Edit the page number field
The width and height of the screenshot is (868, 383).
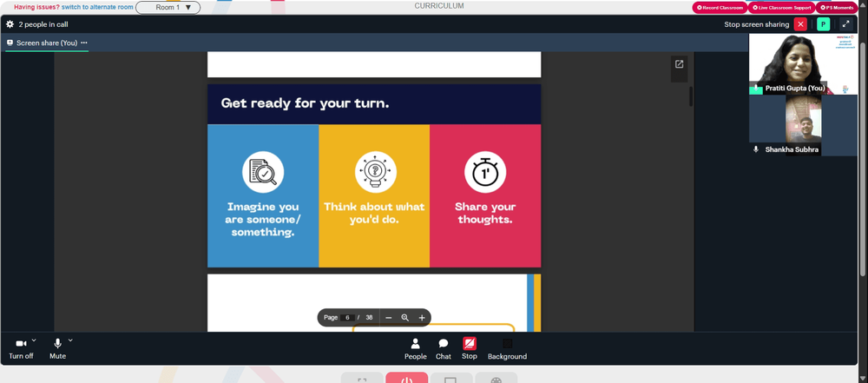[348, 318]
